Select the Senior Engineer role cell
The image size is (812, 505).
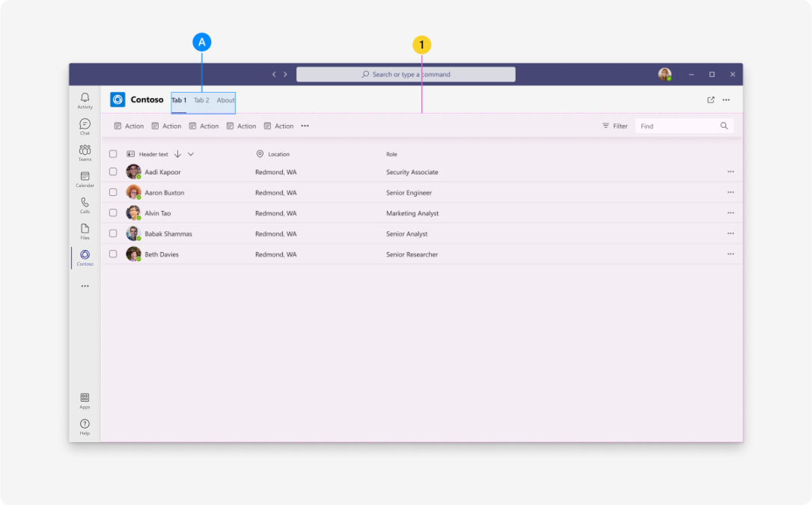click(409, 193)
